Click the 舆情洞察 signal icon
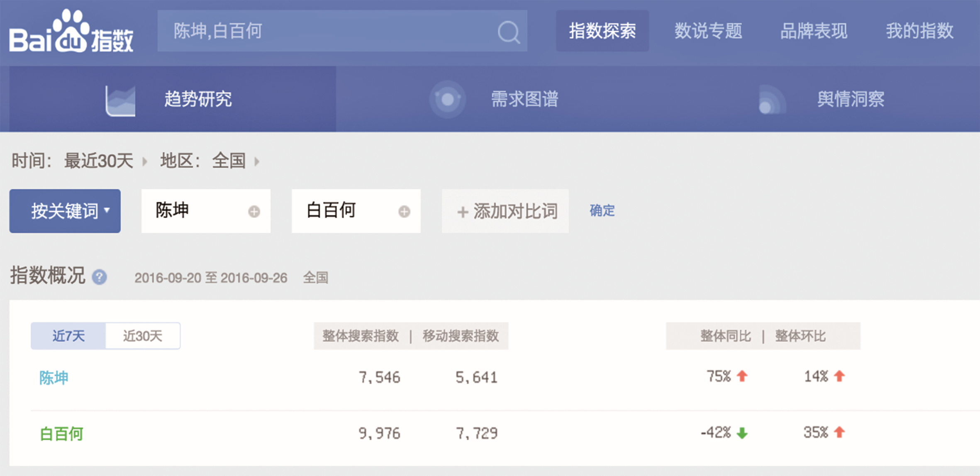Screen dimensions: 980x476 click(x=772, y=99)
